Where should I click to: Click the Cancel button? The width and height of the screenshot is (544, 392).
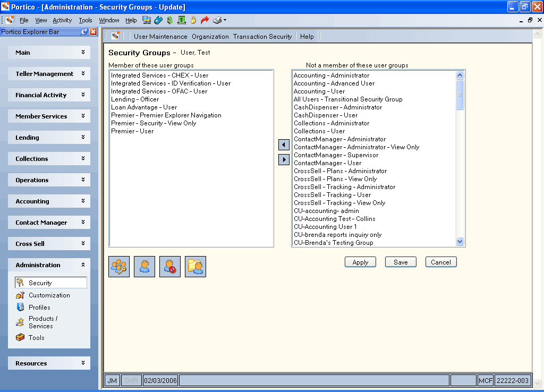tap(441, 262)
